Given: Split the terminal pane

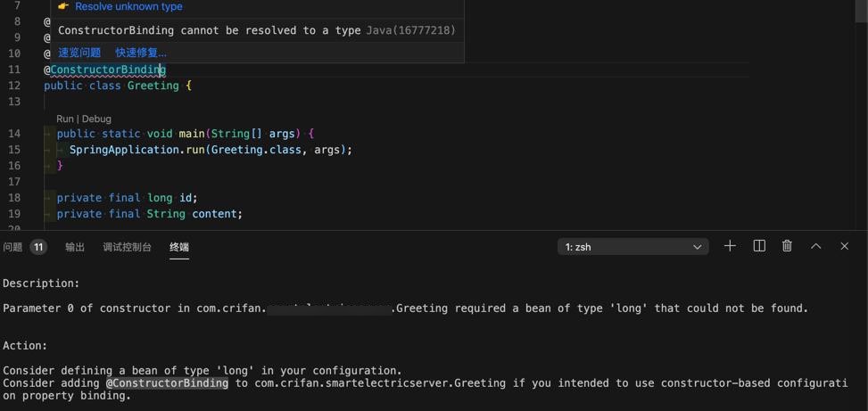Looking at the screenshot, I should tap(759, 246).
